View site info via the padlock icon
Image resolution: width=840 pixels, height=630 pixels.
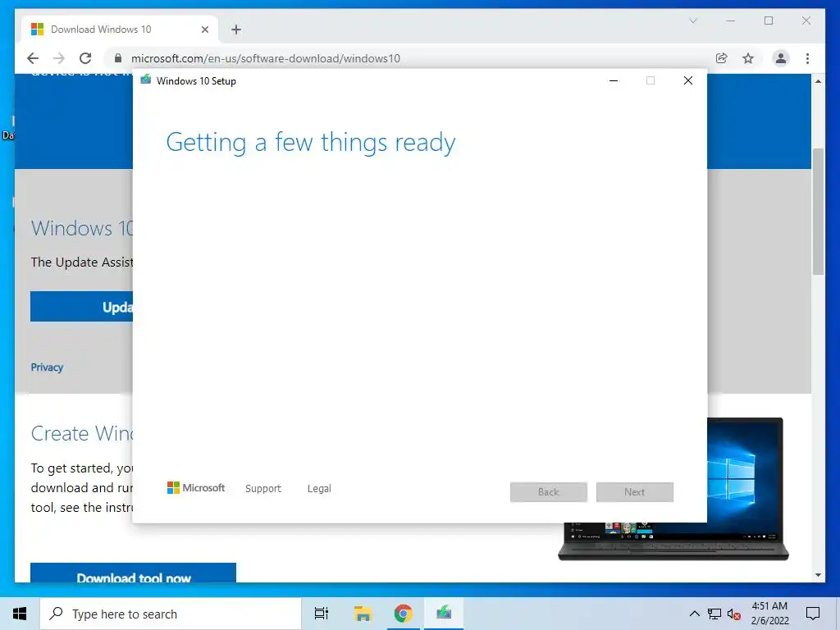click(x=118, y=58)
